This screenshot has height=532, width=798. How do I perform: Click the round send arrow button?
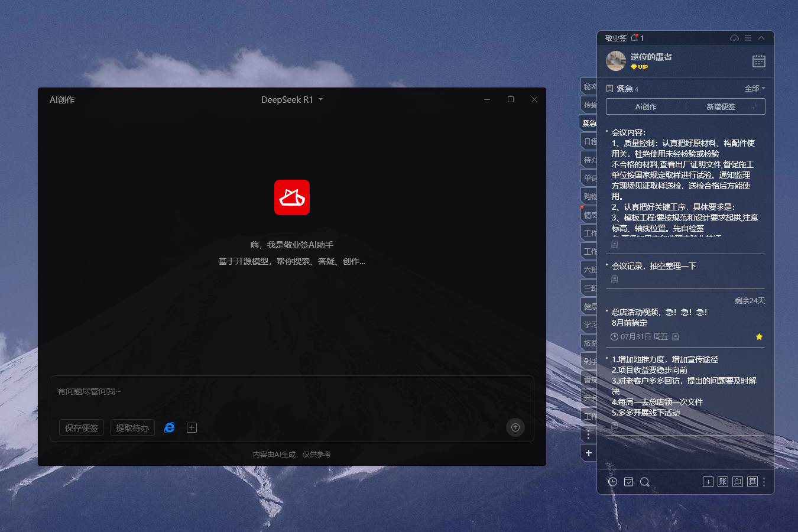(x=515, y=427)
